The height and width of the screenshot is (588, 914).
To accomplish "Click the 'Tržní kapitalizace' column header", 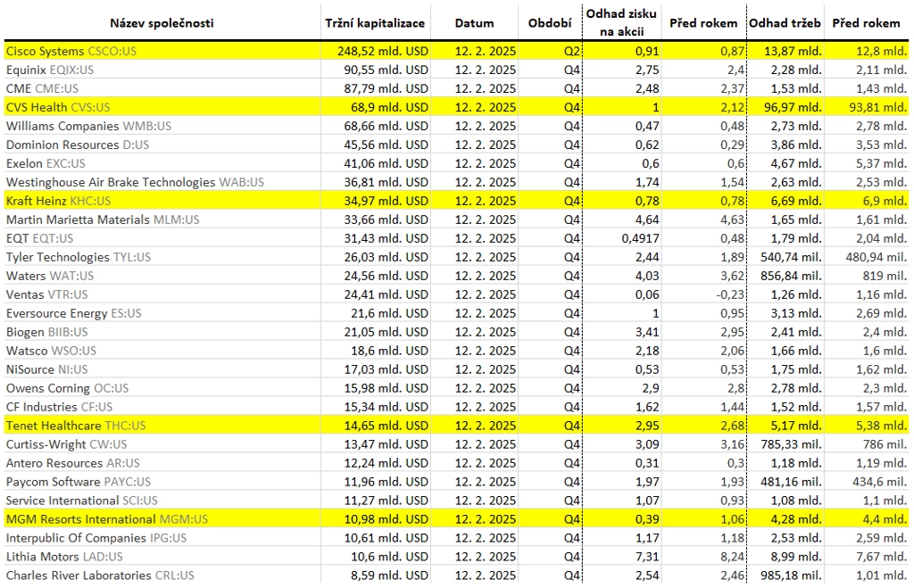I will point(375,23).
